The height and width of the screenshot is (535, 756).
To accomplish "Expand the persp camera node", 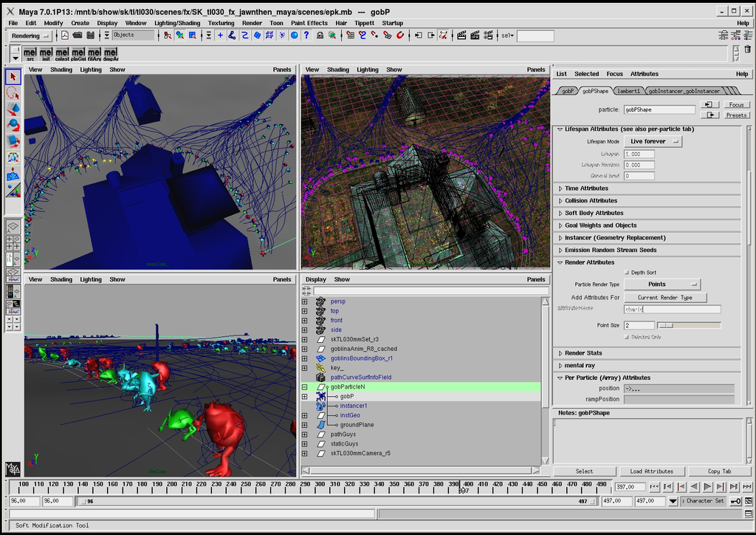I will click(304, 301).
